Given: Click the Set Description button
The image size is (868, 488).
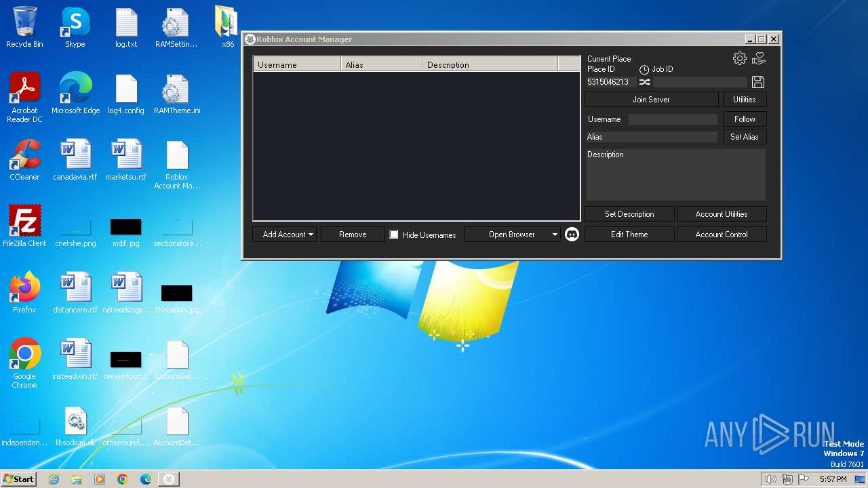Looking at the screenshot, I should coord(629,214).
